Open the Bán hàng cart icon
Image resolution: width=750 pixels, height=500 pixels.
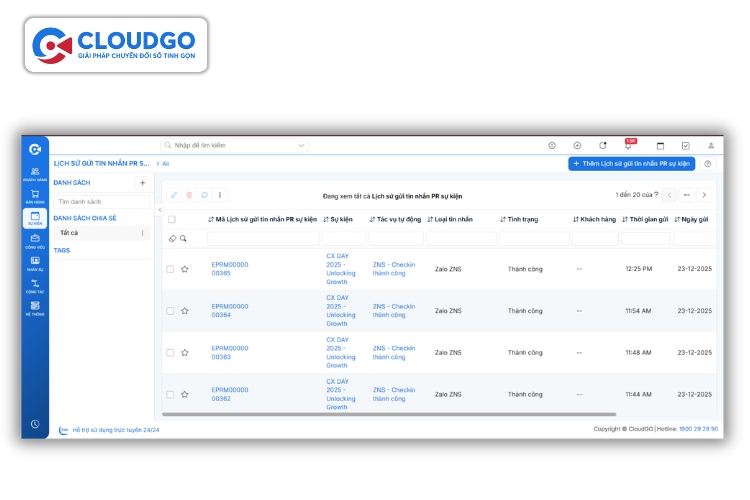click(x=35, y=196)
